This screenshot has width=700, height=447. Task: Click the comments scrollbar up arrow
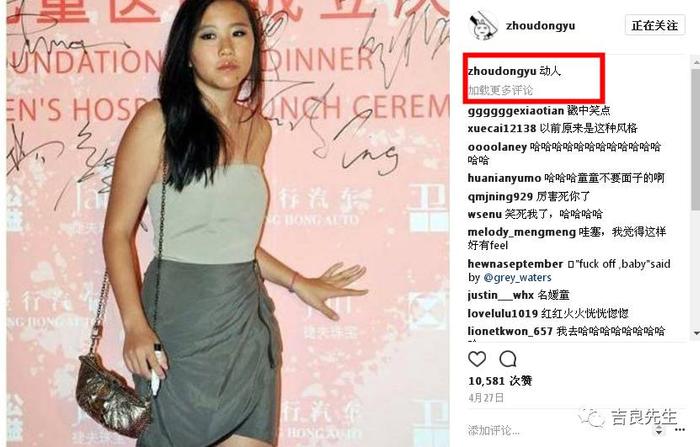(696, 63)
